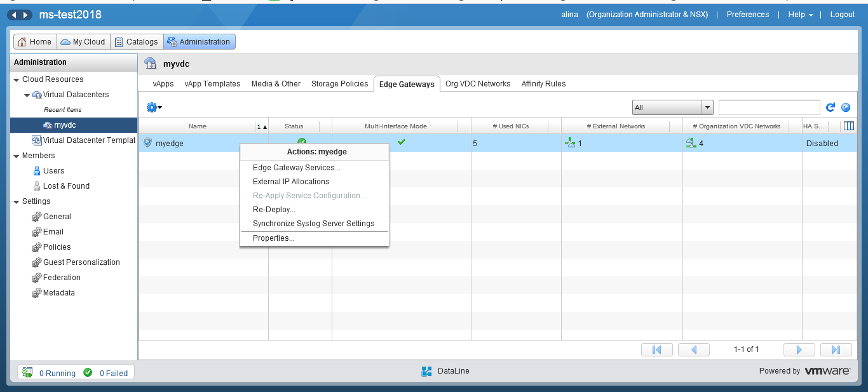The height and width of the screenshot is (392, 868).
Task: Open the Affinity Rules tab
Action: coord(543,84)
